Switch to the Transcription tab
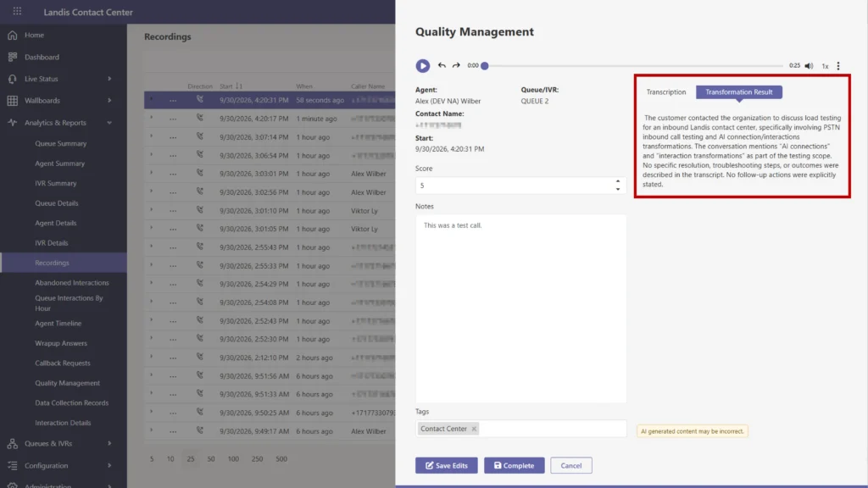 click(666, 91)
